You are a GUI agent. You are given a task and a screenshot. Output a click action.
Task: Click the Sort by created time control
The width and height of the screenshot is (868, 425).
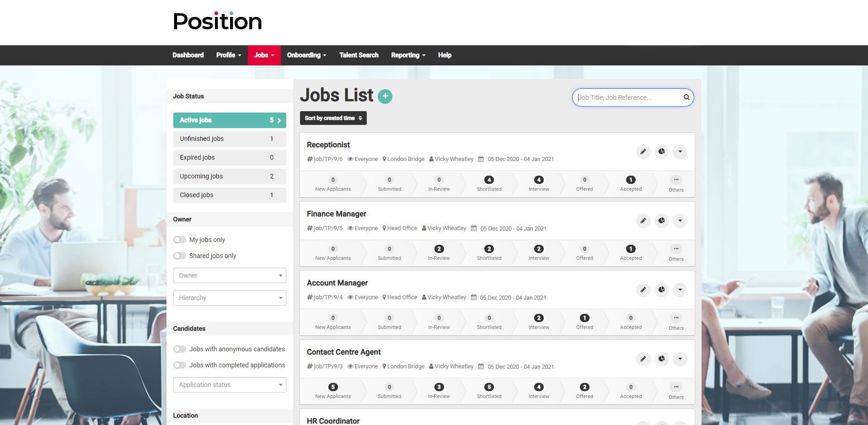pos(332,118)
